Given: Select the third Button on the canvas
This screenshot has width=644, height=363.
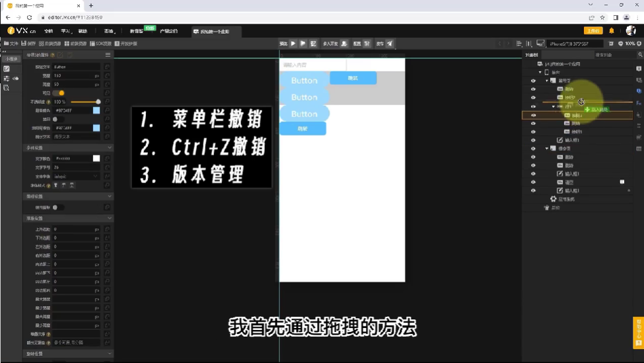Looking at the screenshot, I should tap(304, 114).
